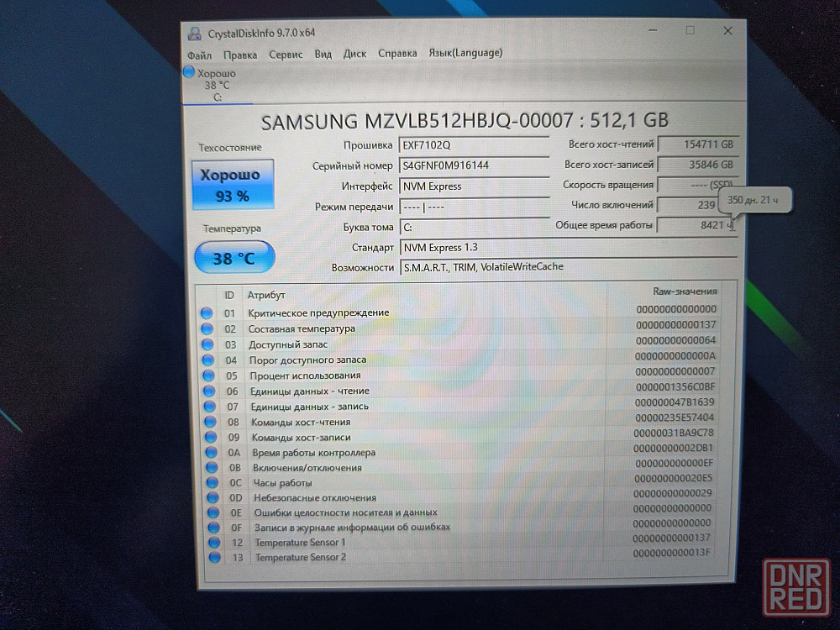Click status circle for 0A Время работы контроллера
Screen dimensions: 840x630
point(212,452)
